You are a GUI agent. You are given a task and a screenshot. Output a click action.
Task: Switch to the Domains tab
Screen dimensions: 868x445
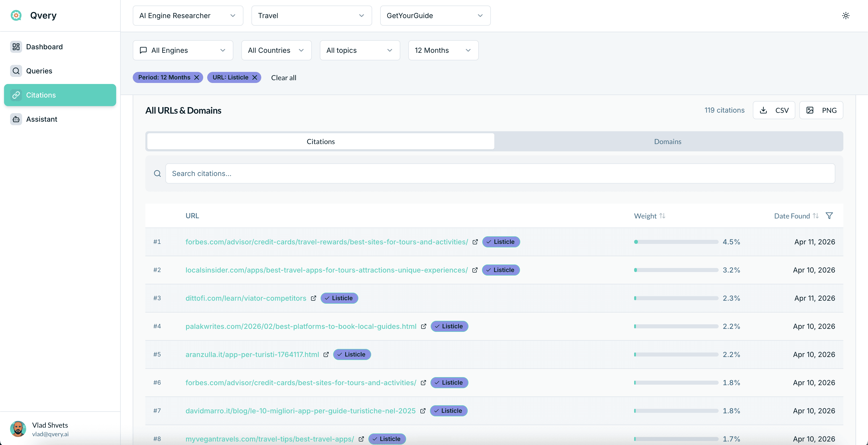pyautogui.click(x=668, y=142)
